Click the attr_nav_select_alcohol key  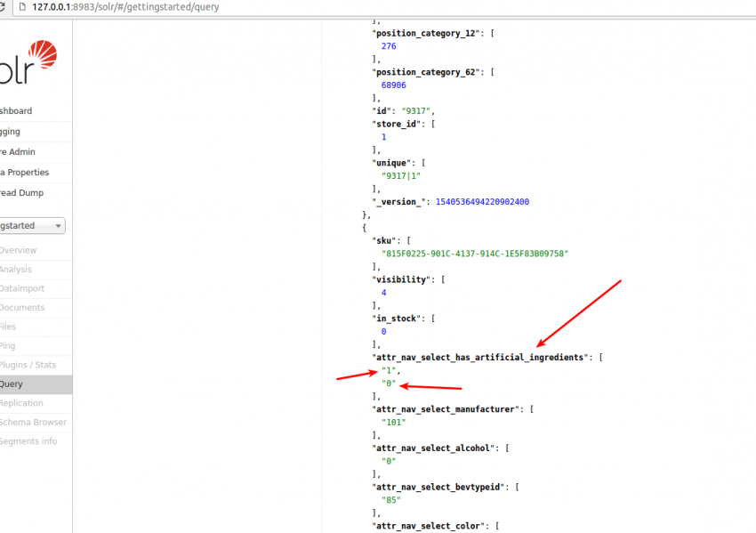[x=433, y=448]
